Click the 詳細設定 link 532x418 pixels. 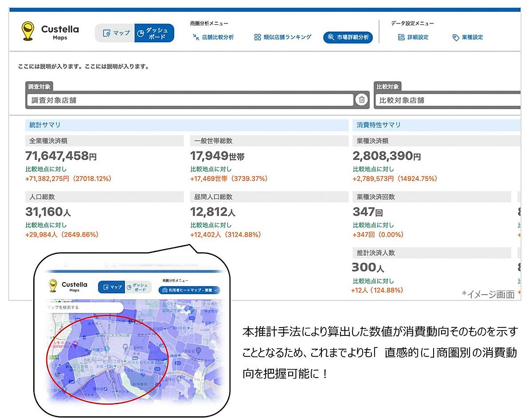click(x=418, y=37)
